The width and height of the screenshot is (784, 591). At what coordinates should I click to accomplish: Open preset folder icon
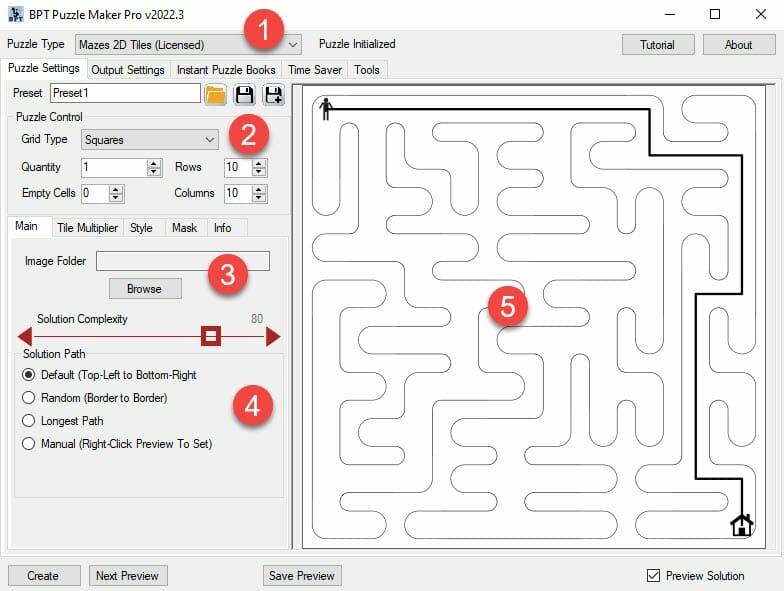pyautogui.click(x=216, y=94)
